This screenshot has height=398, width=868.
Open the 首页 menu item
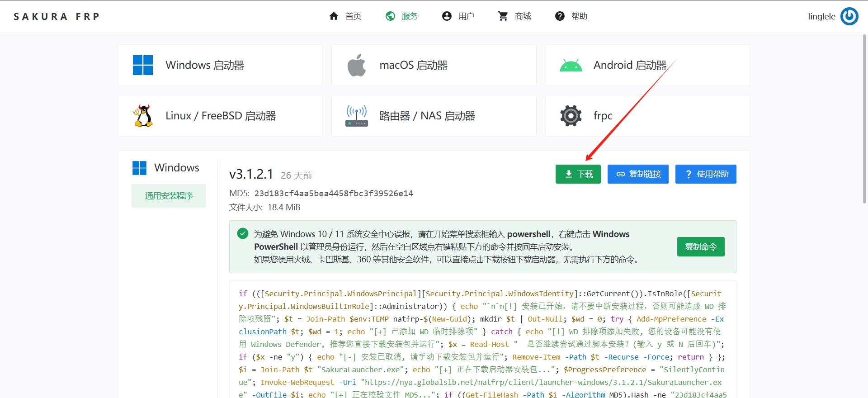click(353, 16)
